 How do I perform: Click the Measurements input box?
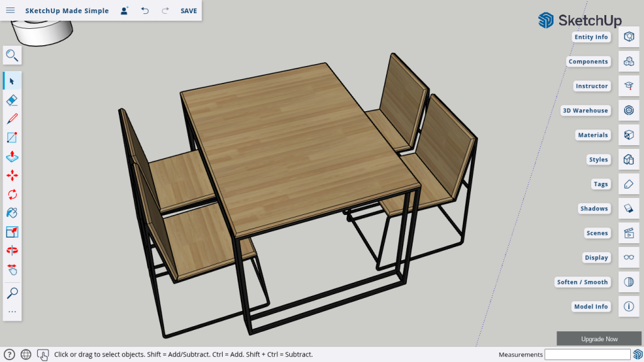pos(587,355)
